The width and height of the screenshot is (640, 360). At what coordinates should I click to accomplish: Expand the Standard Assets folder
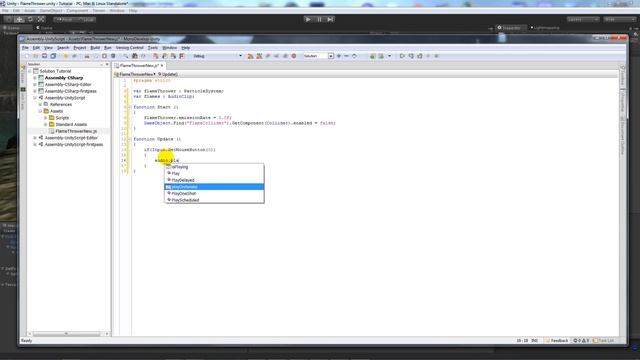(x=46, y=124)
